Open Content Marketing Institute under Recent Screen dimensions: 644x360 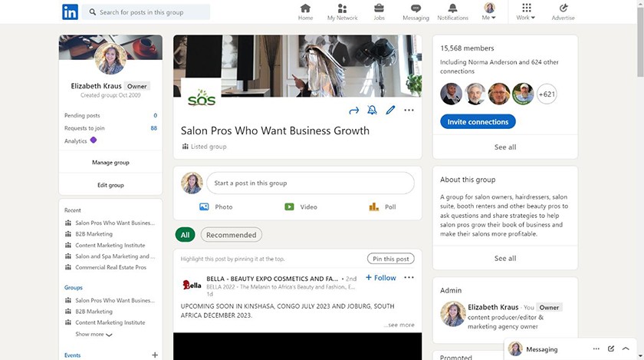110,245
